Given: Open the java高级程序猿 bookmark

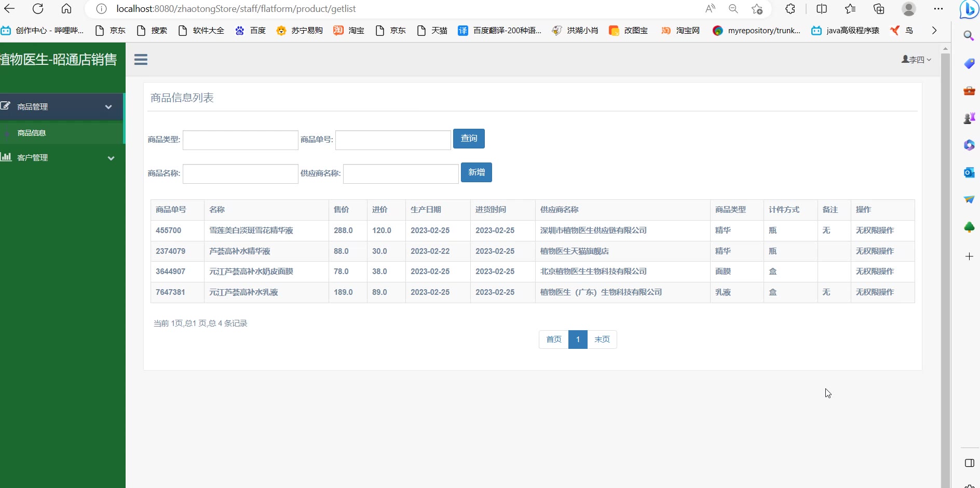Looking at the screenshot, I should [x=846, y=31].
